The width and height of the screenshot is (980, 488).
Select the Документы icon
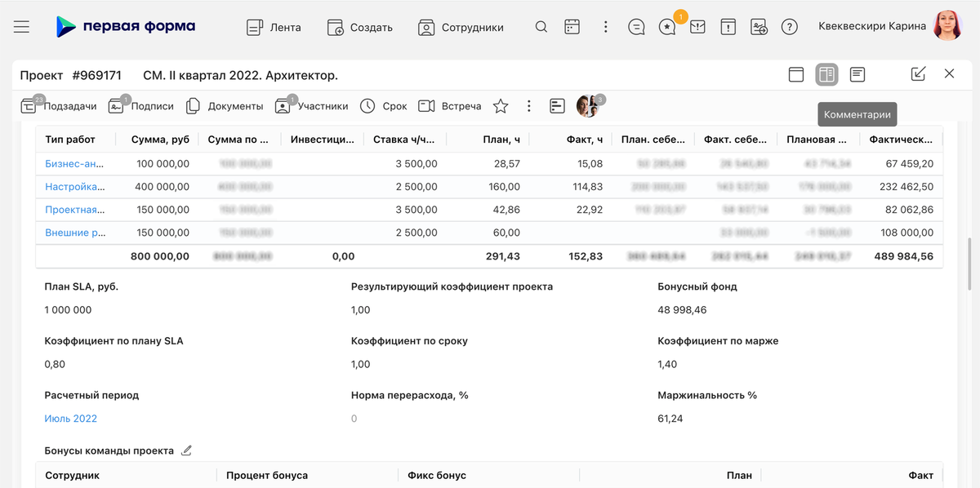click(194, 105)
